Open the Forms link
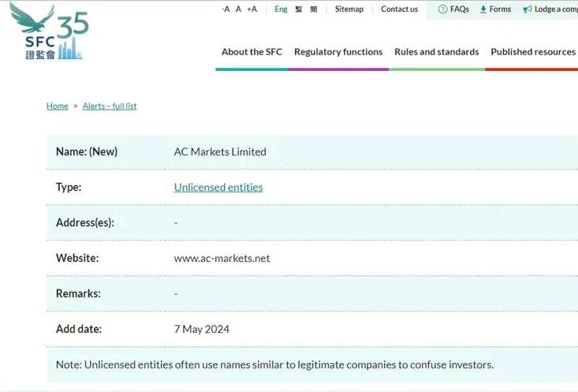578x392 pixels. click(500, 9)
